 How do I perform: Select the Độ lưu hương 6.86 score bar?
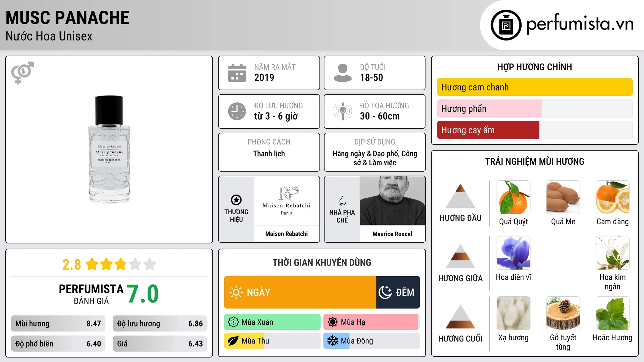click(x=160, y=323)
